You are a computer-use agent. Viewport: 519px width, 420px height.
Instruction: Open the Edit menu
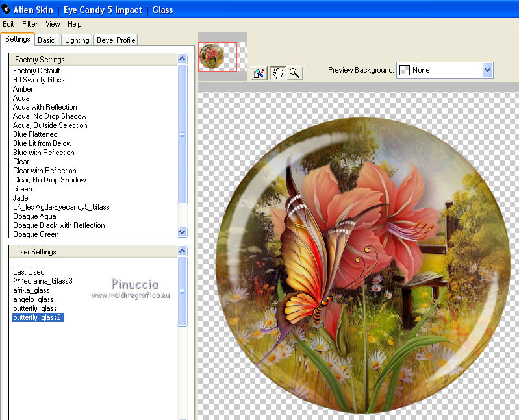tap(8, 24)
